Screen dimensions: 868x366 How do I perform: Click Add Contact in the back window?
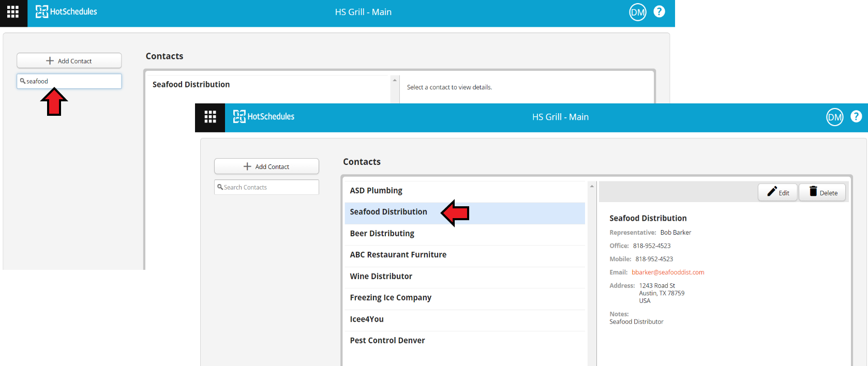69,60
